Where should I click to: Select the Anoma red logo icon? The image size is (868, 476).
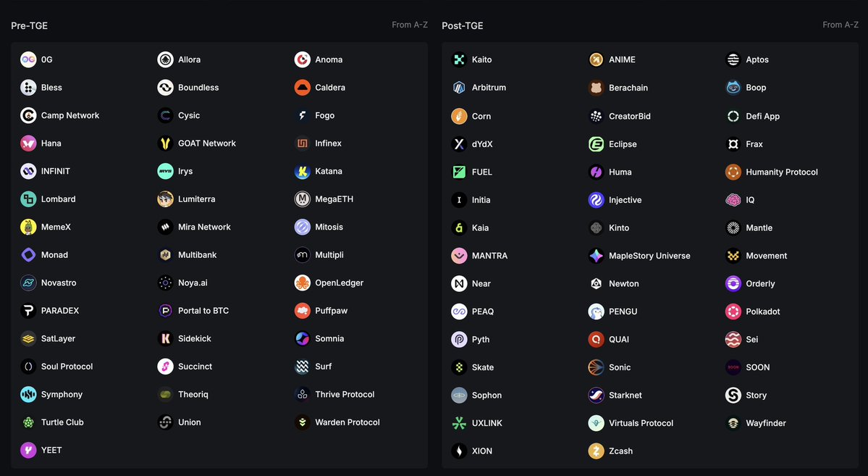[x=303, y=59]
